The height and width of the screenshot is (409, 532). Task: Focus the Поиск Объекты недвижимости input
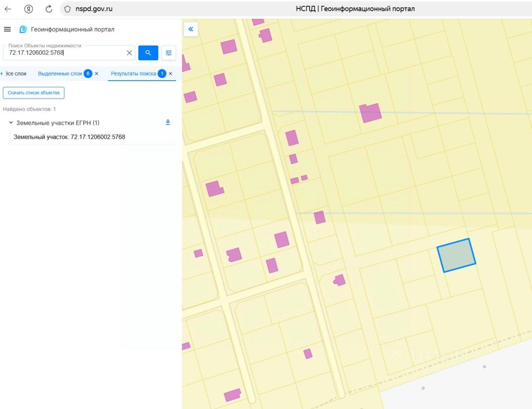66,53
